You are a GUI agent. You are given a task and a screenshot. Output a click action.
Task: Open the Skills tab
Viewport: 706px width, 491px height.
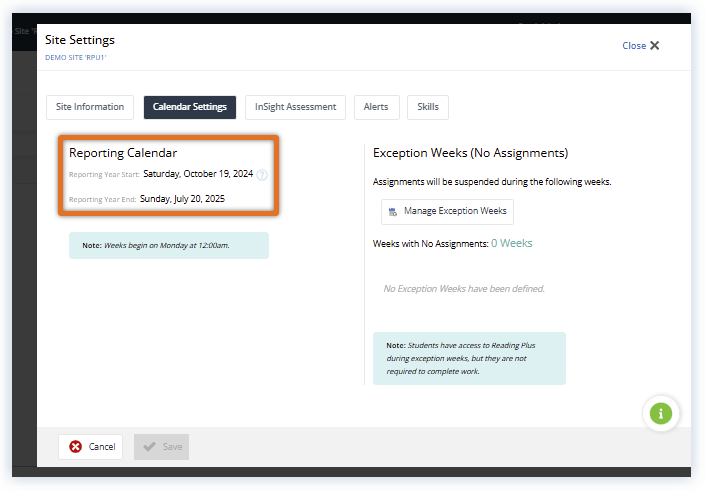pos(427,107)
